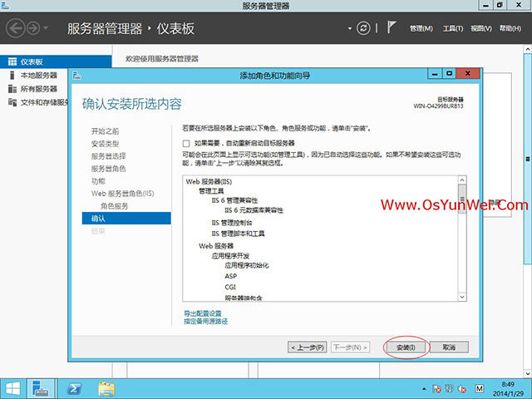Screen dimensions: 532x399
Task: Click Server Manager app icon in title bar
Action: pos(5,6)
